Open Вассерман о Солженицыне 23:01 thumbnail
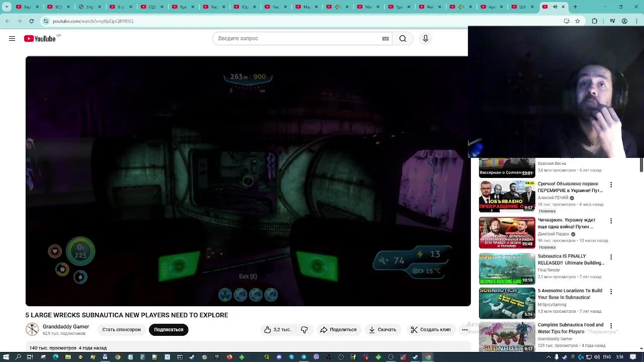This screenshot has height=362, width=644. 507,168
